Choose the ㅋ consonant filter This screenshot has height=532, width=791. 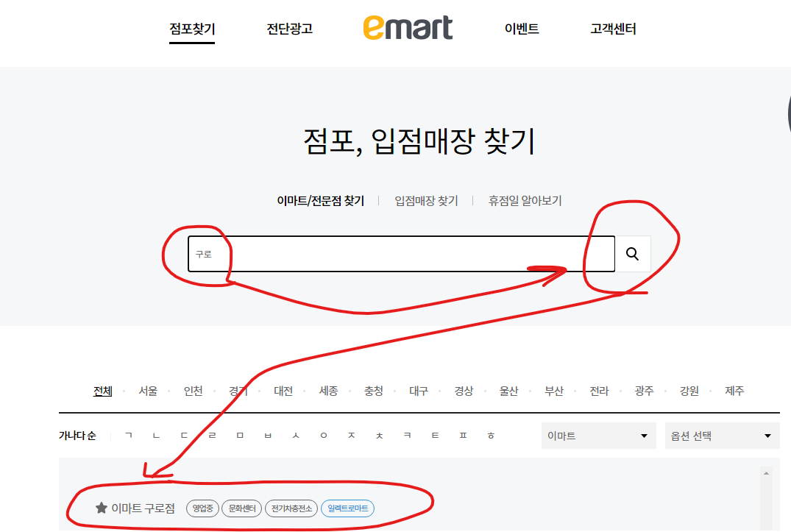coord(407,435)
